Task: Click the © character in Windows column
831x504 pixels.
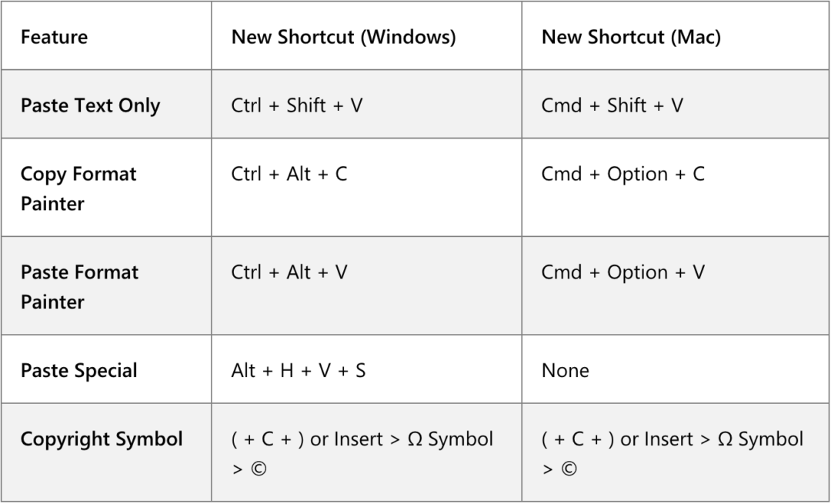Action: [258, 469]
